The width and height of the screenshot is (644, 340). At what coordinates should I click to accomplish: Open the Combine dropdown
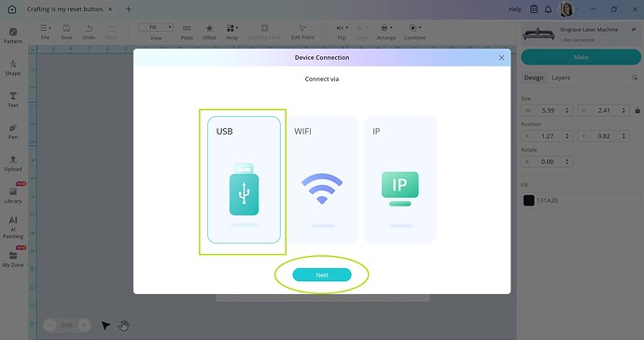click(x=414, y=32)
